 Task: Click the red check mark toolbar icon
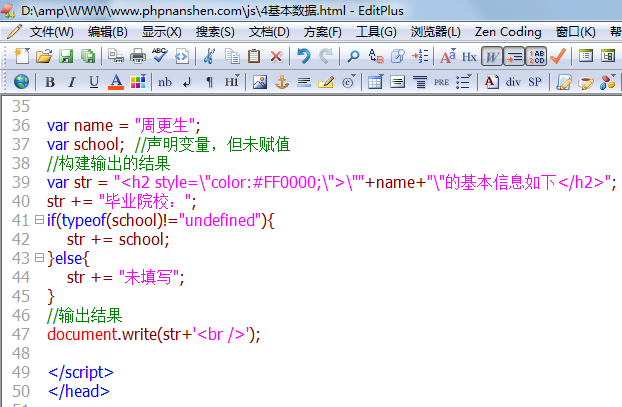pyautogui.click(x=558, y=56)
